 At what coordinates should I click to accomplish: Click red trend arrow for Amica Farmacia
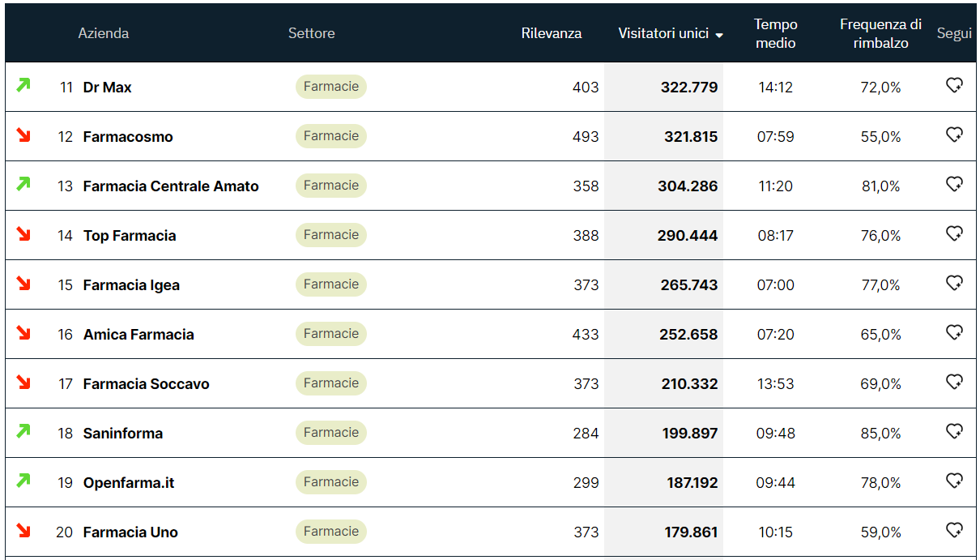pyautogui.click(x=23, y=332)
